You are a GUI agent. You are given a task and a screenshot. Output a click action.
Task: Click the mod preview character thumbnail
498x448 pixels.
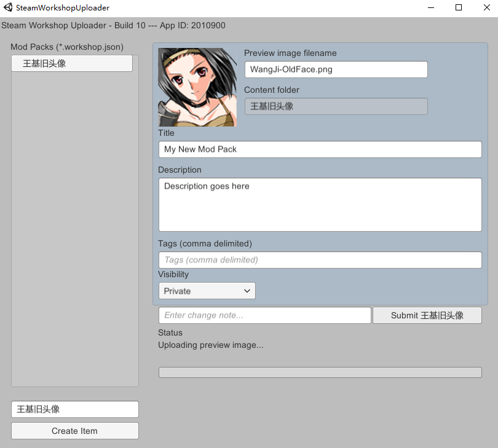coord(197,87)
